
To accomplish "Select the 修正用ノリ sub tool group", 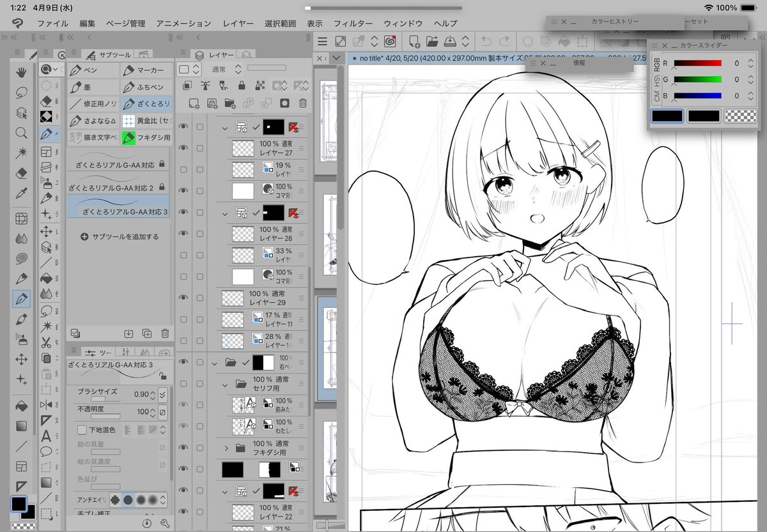I will pyautogui.click(x=93, y=103).
